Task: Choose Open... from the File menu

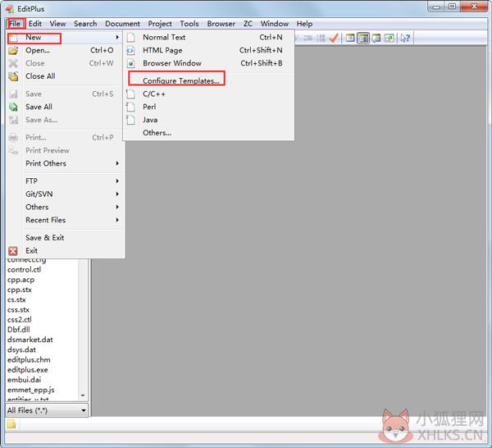Action: point(66,50)
